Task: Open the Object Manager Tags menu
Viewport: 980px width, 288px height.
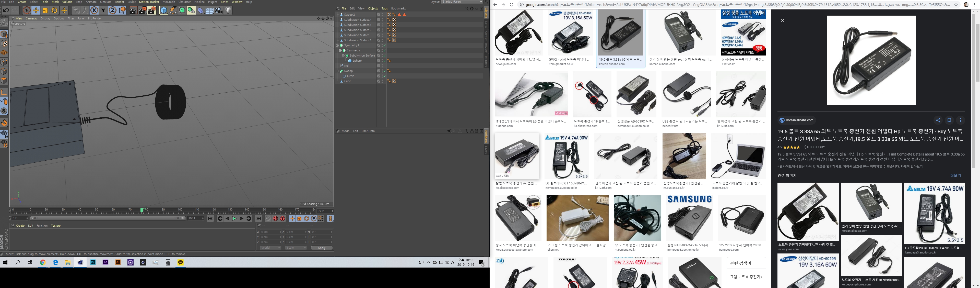Action: click(385, 8)
